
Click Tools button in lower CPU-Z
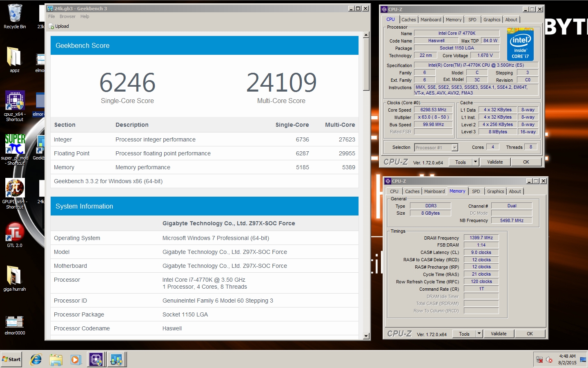[464, 334]
